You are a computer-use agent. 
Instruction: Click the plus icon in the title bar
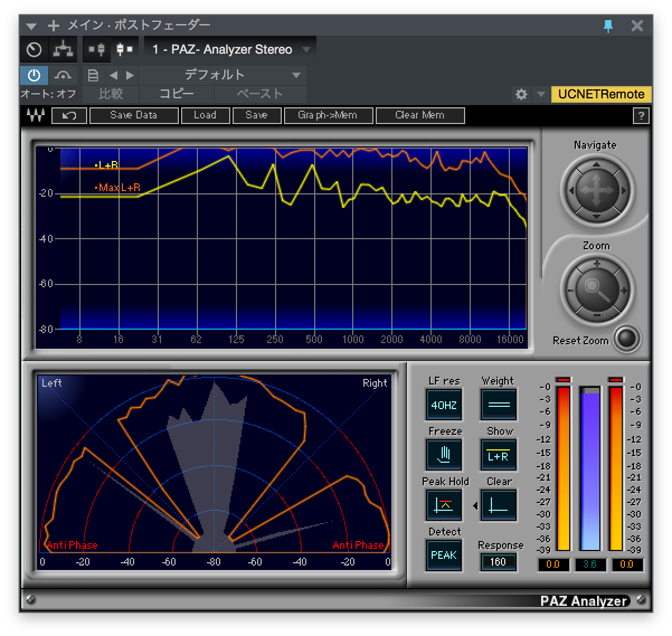(x=53, y=26)
